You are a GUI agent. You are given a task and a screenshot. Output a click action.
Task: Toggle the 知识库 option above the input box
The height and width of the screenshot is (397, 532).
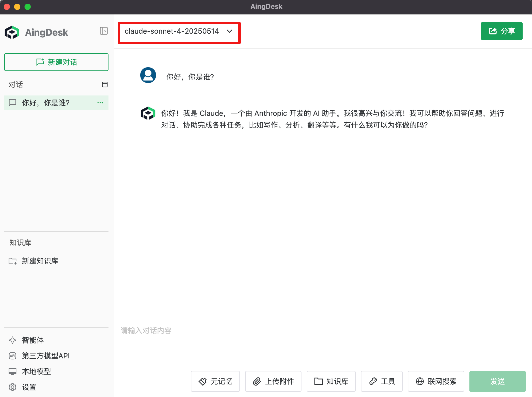331,381
